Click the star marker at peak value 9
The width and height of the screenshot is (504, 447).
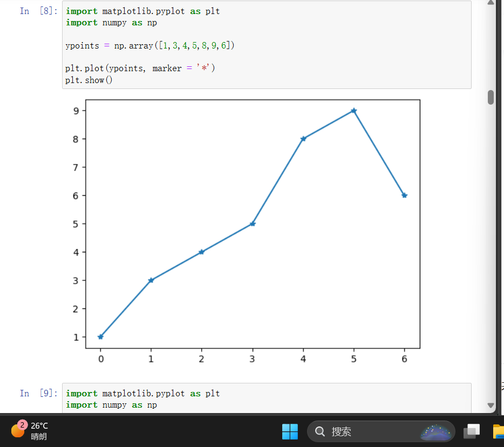[353, 111]
